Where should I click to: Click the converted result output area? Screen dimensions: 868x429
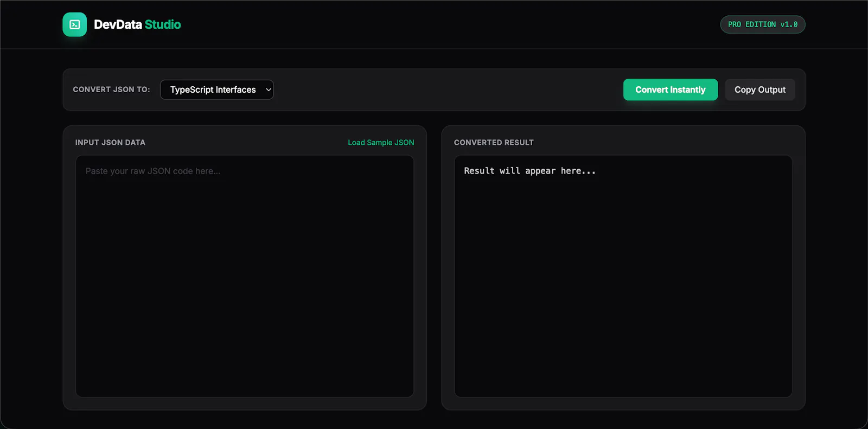coord(623,276)
